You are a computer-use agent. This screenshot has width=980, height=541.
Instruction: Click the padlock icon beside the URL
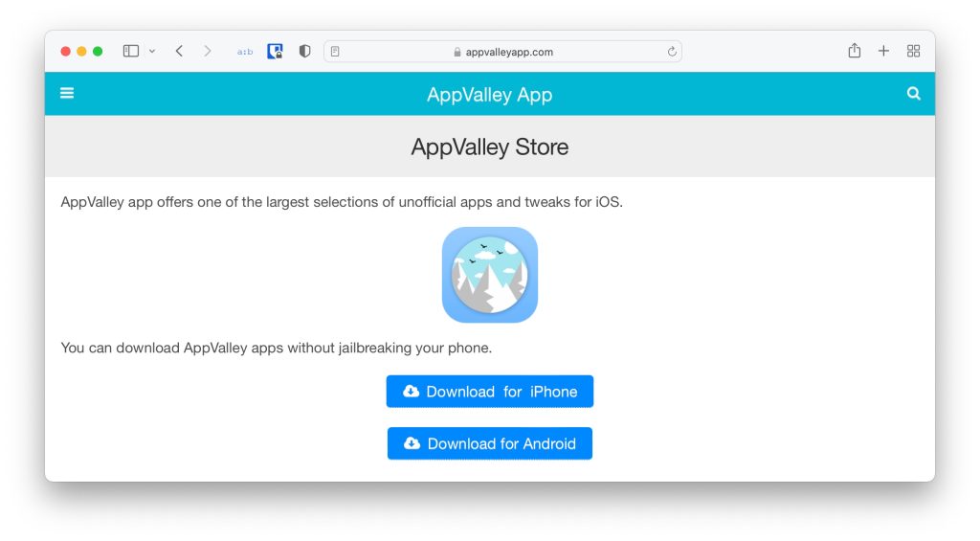457,52
